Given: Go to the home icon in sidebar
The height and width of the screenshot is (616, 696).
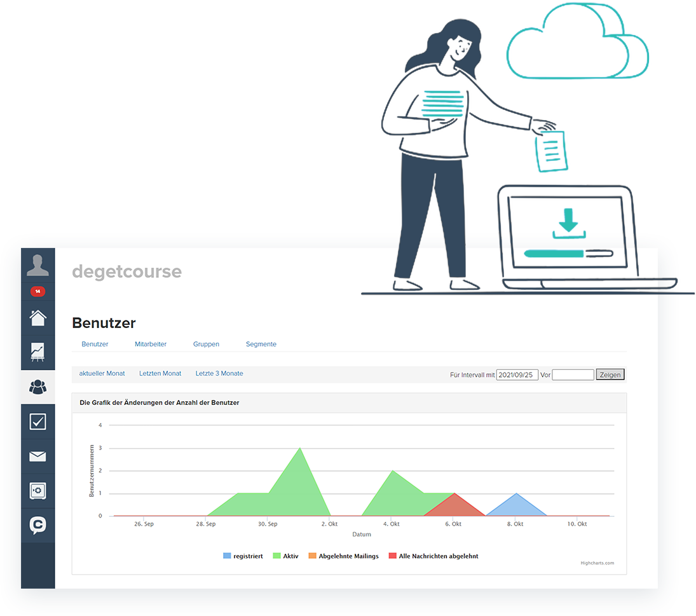Looking at the screenshot, I should pyautogui.click(x=38, y=317).
